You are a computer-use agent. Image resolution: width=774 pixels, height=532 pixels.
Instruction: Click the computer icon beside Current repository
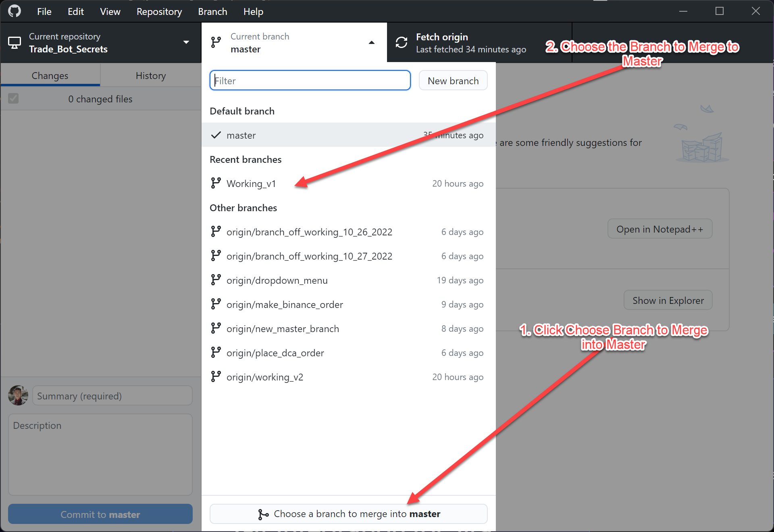15,43
